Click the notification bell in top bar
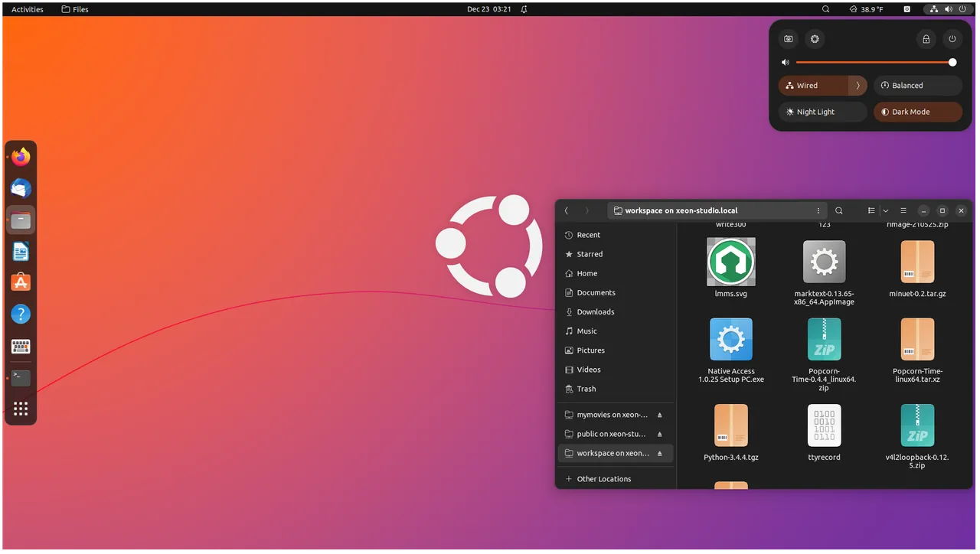This screenshot has height=554, width=980. tap(524, 9)
